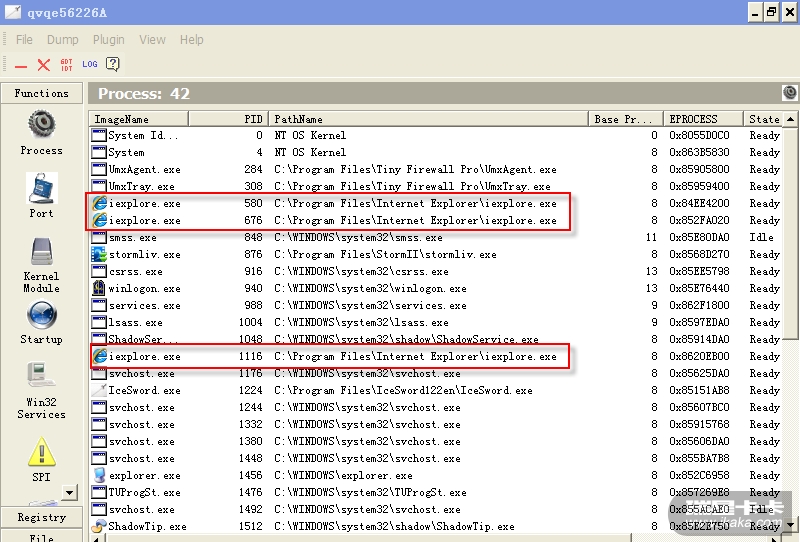Screen dimensions: 800x542
Task: Click EPROCESS value 0x85151AB8
Action: click(x=699, y=390)
